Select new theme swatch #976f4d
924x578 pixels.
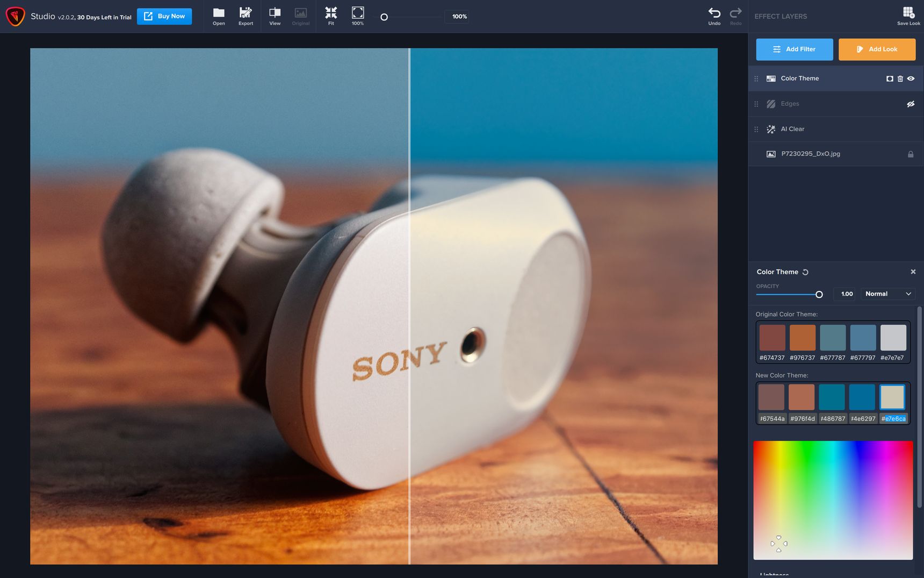pos(802,397)
